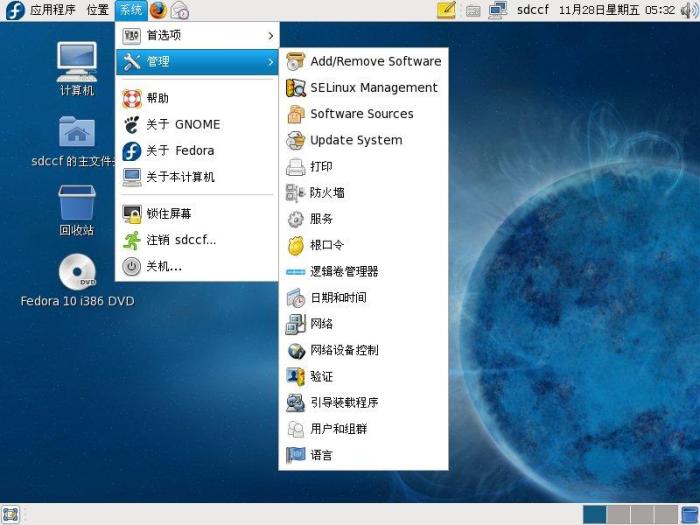Click the show desktop button in bottom panel

click(11, 514)
